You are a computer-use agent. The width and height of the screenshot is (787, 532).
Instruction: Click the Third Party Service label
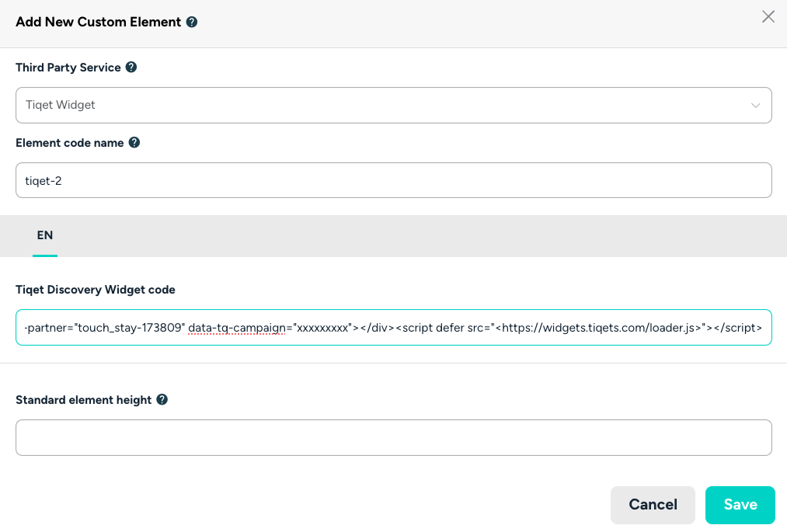[68, 68]
